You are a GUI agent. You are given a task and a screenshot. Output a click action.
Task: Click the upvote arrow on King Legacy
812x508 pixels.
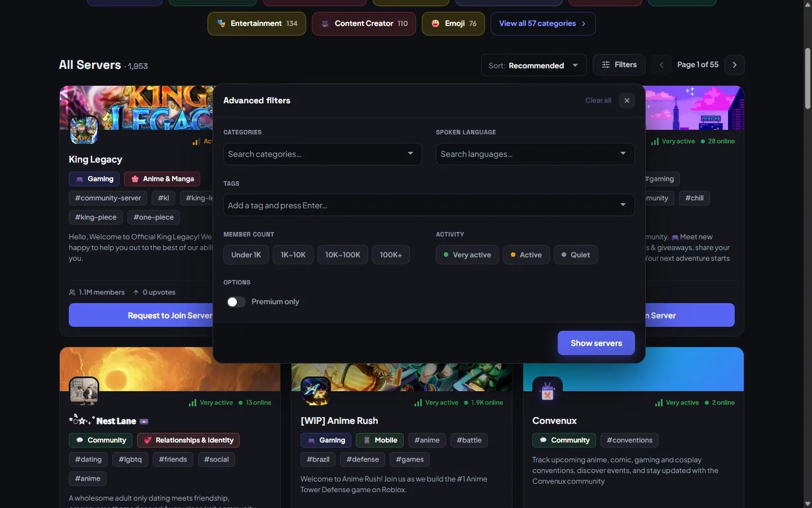point(136,292)
